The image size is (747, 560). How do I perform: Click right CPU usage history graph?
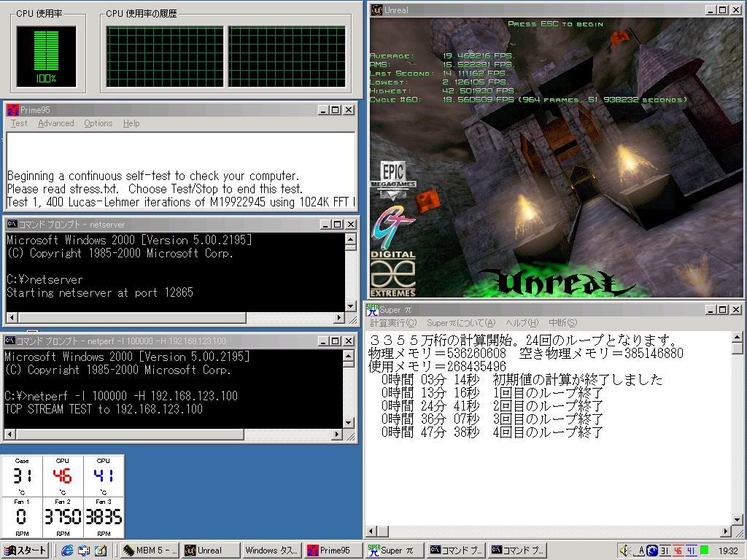tap(287, 57)
